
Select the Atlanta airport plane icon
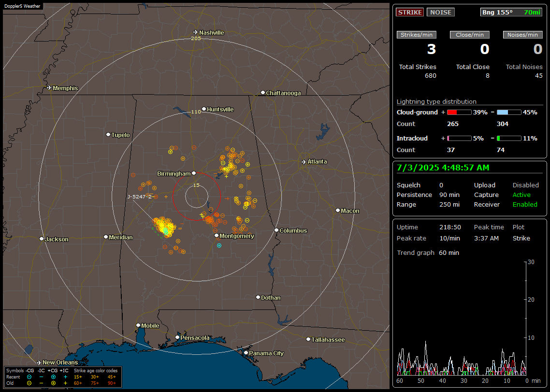coord(304,162)
